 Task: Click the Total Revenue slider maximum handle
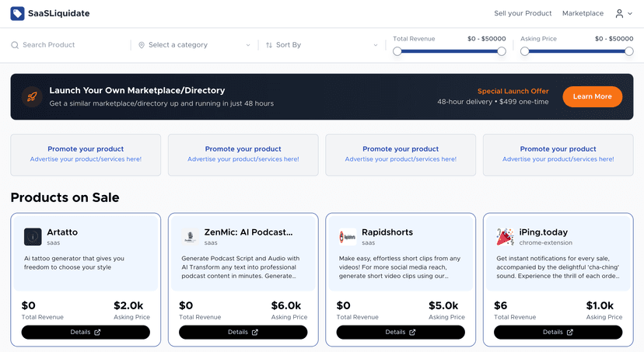502,51
